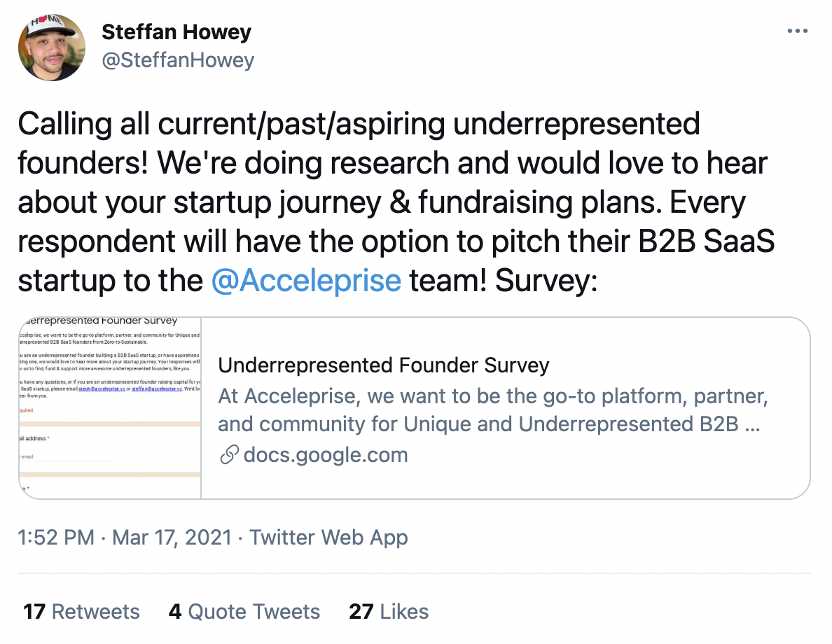The height and width of the screenshot is (644, 832).
Task: Click the Twitter Web App source label
Action: (x=328, y=538)
